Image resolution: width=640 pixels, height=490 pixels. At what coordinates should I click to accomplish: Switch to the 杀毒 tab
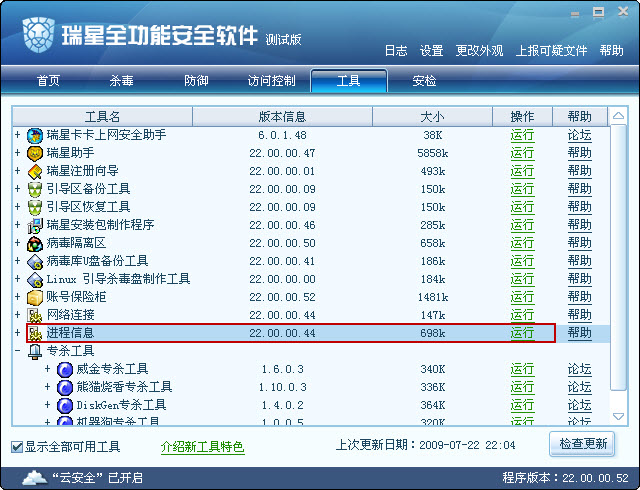point(121,80)
